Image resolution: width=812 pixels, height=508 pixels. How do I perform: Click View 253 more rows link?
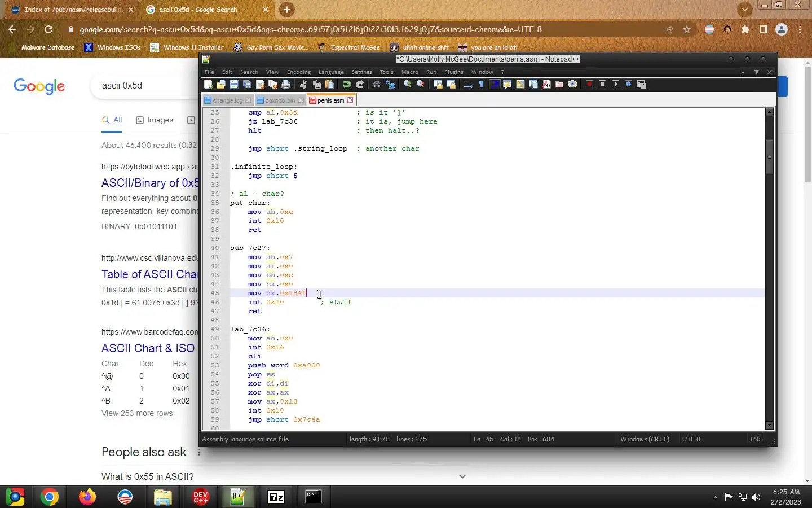coord(137,413)
